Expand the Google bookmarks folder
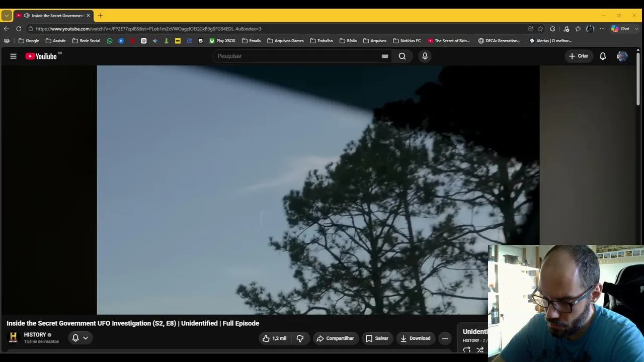Image resolution: width=644 pixels, height=362 pixels. tap(29, 41)
